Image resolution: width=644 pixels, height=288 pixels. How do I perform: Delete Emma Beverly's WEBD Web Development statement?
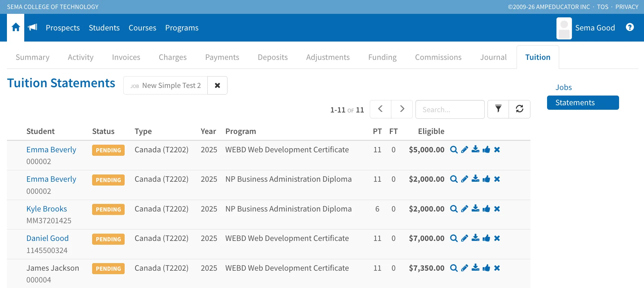(x=497, y=150)
